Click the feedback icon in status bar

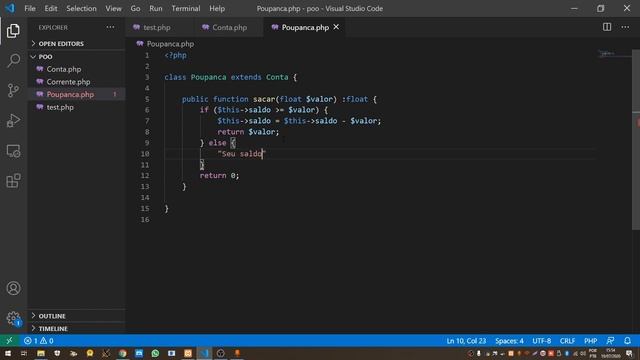(610, 340)
